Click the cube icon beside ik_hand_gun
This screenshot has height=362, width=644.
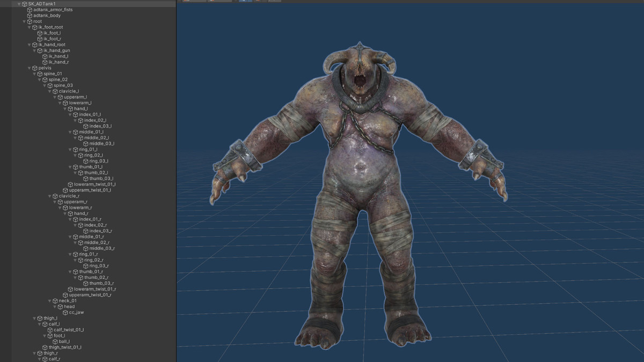40,50
